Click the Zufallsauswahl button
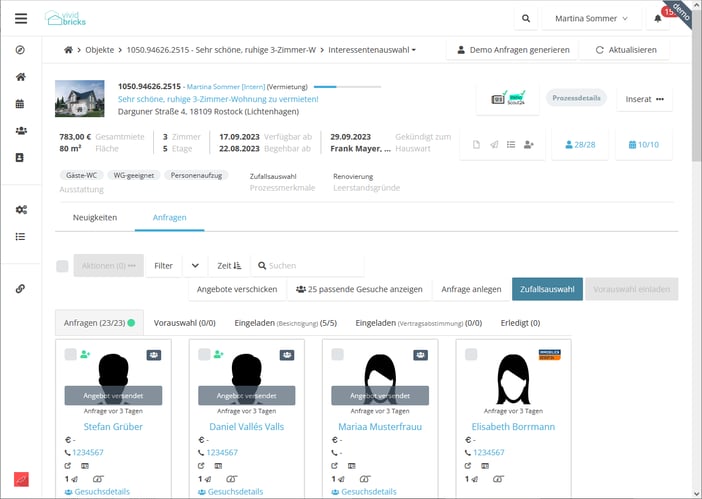702x499 pixels. (x=546, y=289)
